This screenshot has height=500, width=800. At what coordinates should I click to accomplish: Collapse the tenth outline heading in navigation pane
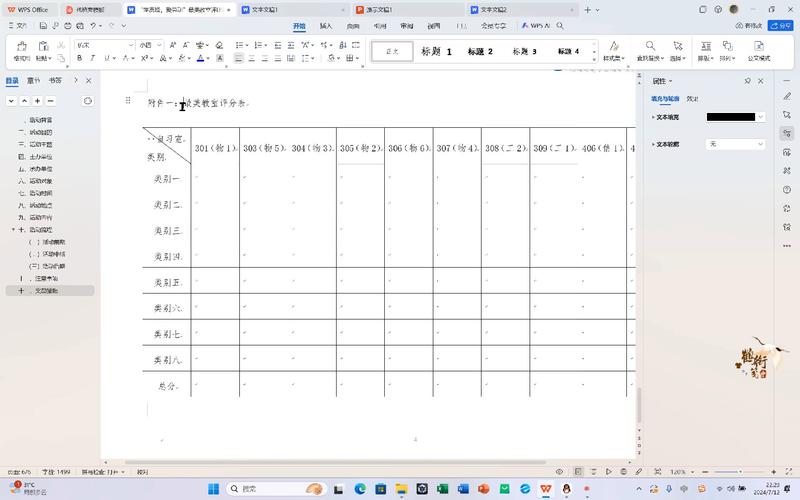click(13, 230)
